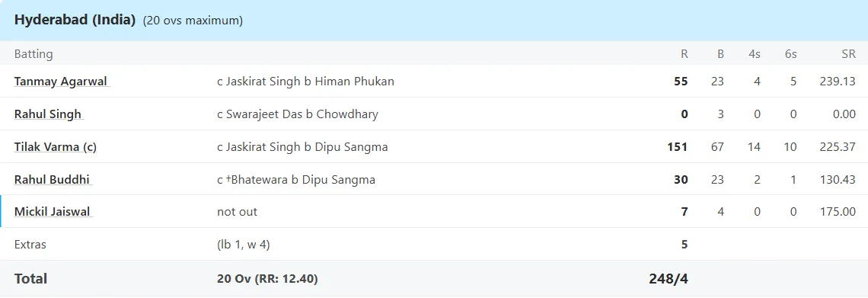This screenshot has height=298, width=868.
Task: Open Rahul Buddhi player profile link
Action: pyautogui.click(x=52, y=179)
